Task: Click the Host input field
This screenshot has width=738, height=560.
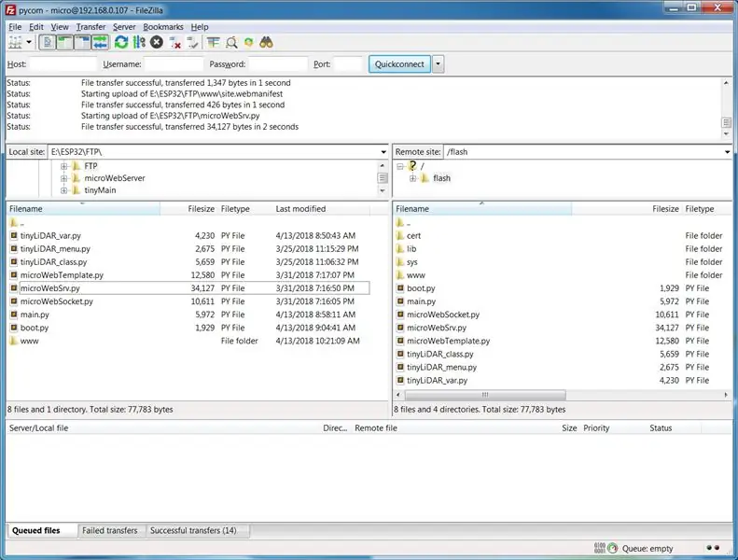Action: 63,64
